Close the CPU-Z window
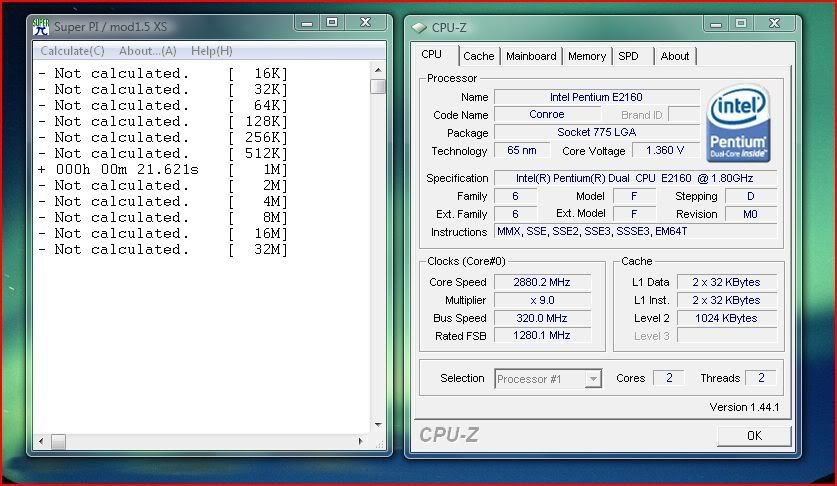837x486 pixels. point(775,23)
